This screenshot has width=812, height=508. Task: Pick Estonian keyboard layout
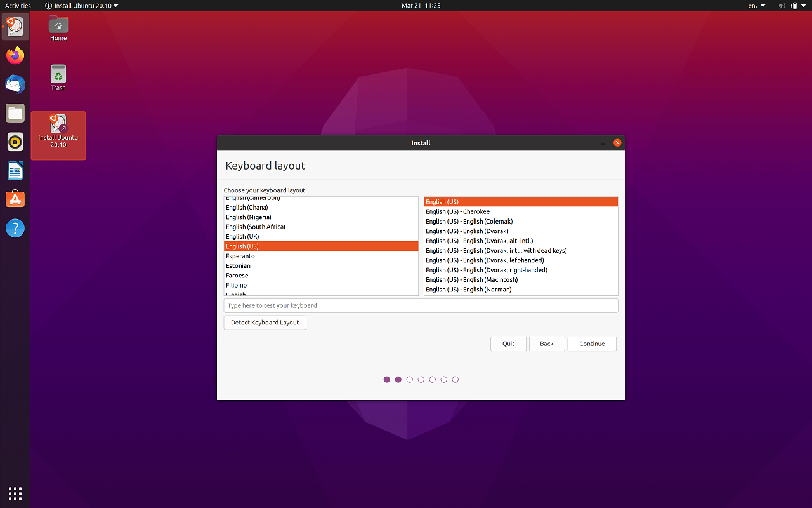tap(321, 265)
